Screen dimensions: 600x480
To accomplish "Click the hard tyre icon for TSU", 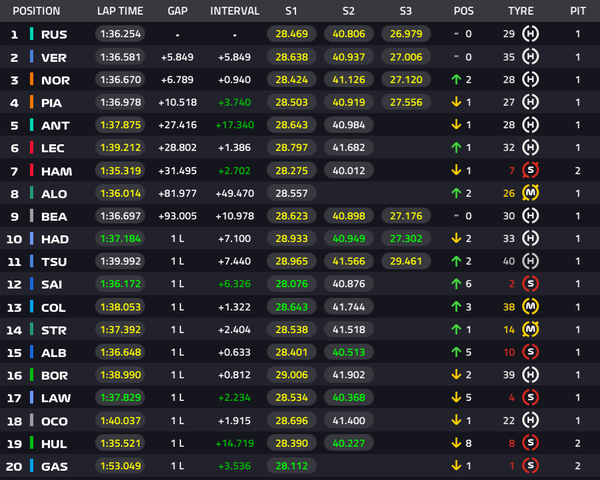I will point(530,261).
